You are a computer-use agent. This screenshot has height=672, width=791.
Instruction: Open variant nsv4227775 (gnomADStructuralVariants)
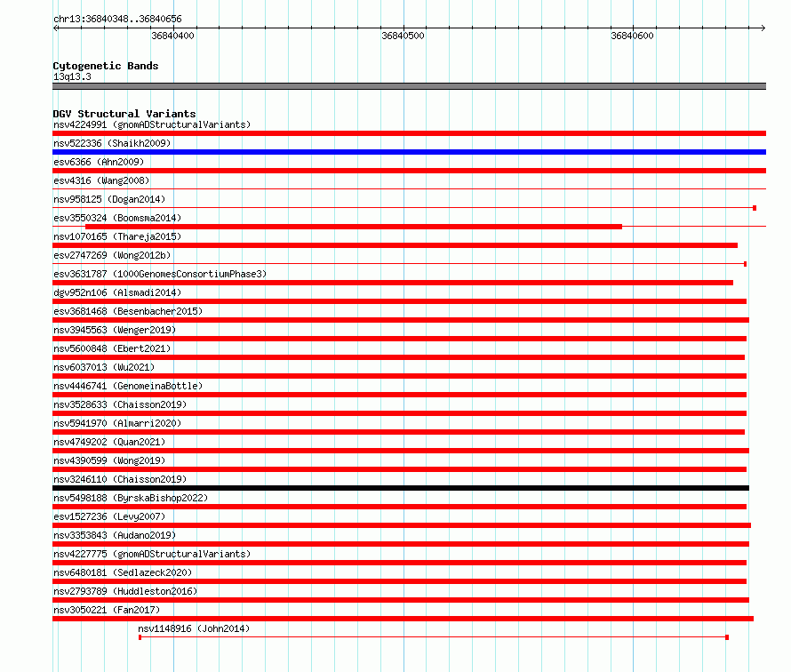pos(152,554)
